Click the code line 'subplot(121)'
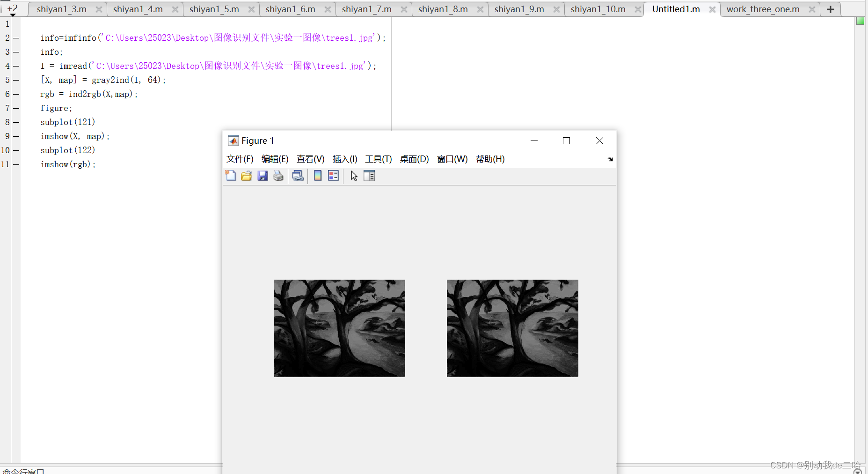Screen dimensions: 868x474 click(x=68, y=122)
